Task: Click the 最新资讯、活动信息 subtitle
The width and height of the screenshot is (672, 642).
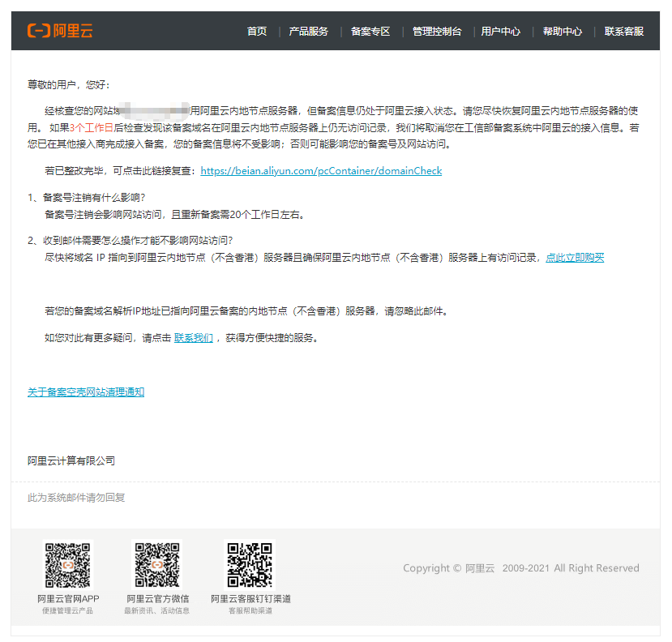Action: coord(157,610)
